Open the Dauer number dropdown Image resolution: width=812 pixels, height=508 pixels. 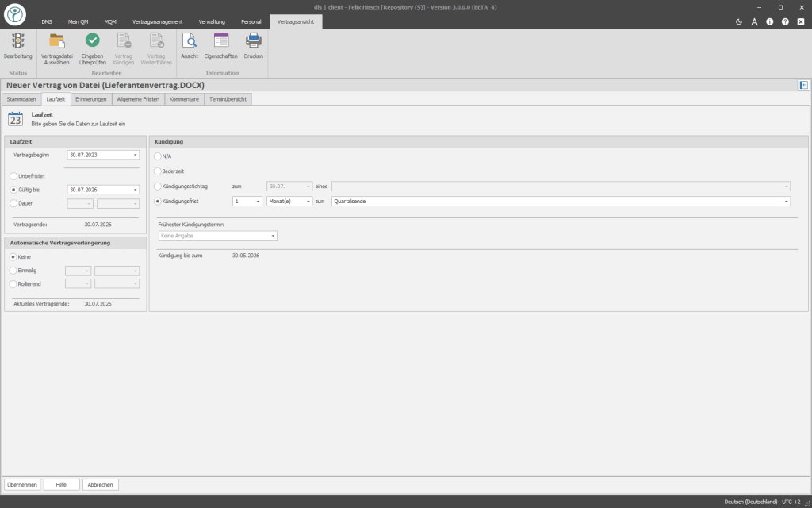point(80,204)
